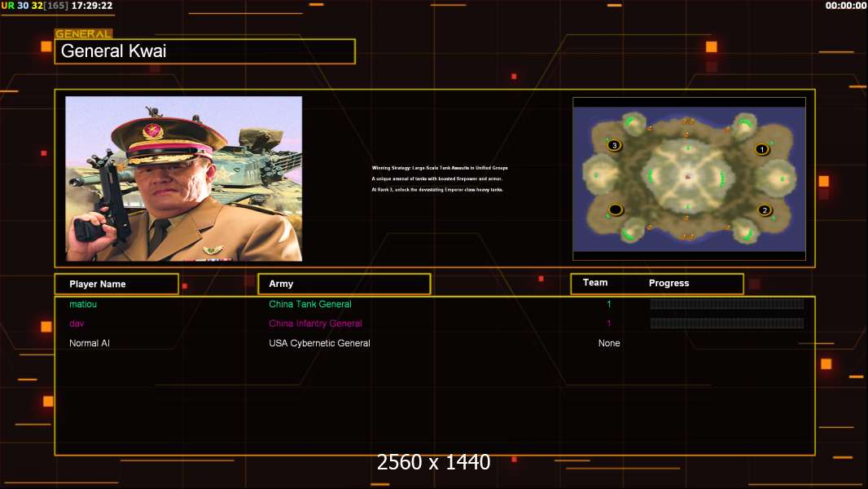
Task: Click the Player Name column header
Action: tap(116, 284)
